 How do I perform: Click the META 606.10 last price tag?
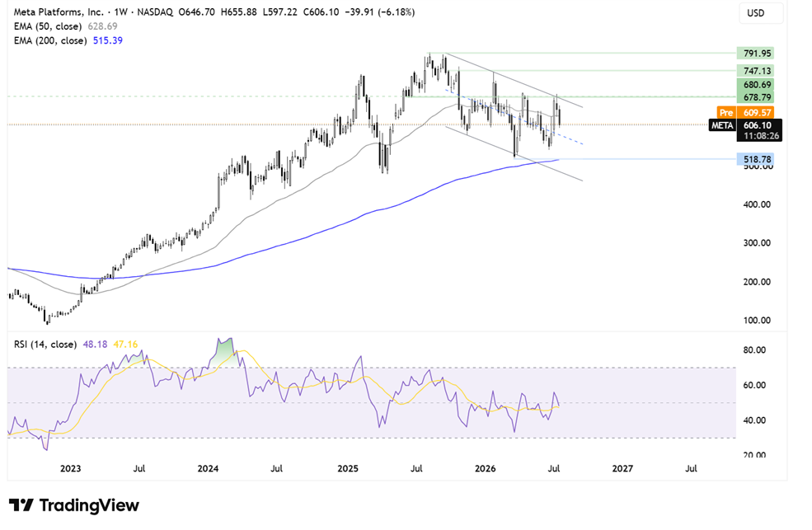pos(745,125)
